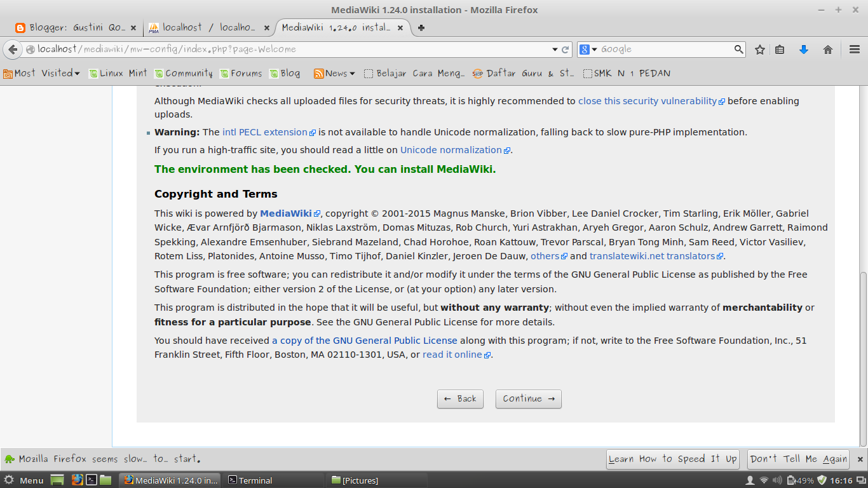Switch to the localhost phpMyAdmin tab

pos(208,28)
